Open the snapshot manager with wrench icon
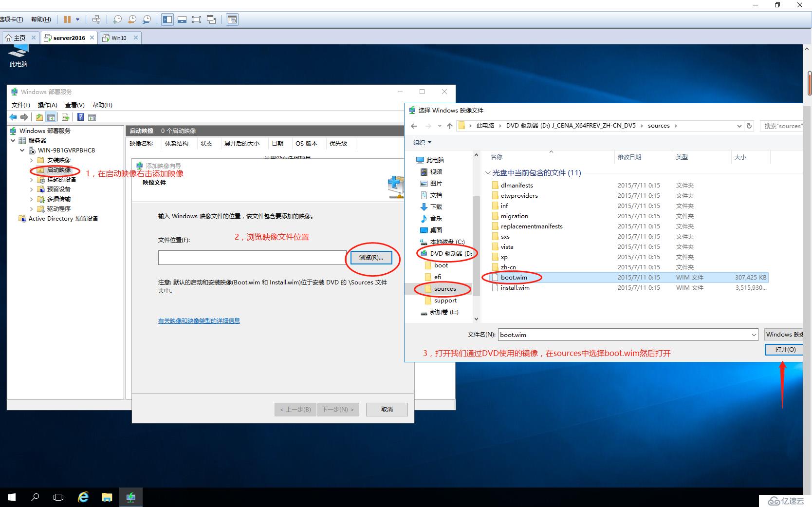The width and height of the screenshot is (812, 507). [147, 19]
